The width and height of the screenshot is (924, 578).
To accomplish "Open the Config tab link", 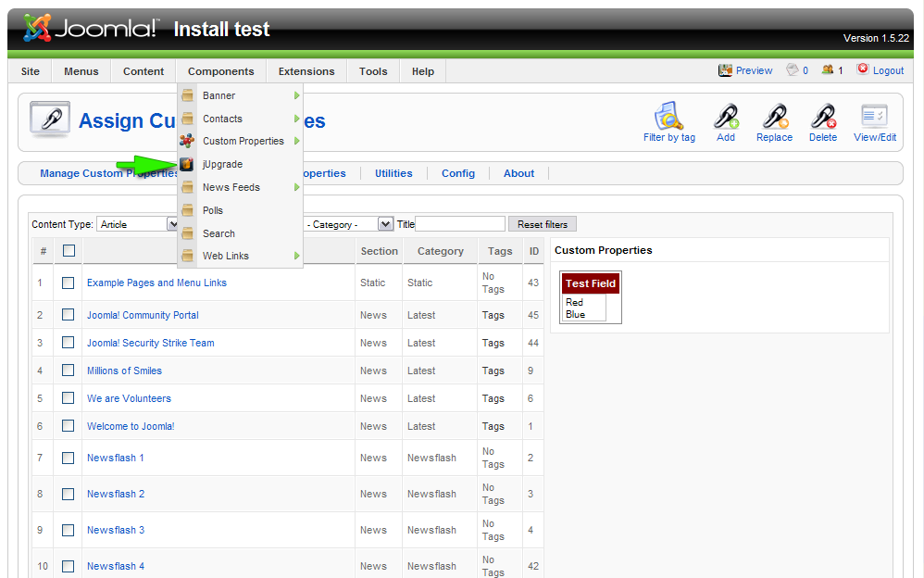I will (458, 173).
